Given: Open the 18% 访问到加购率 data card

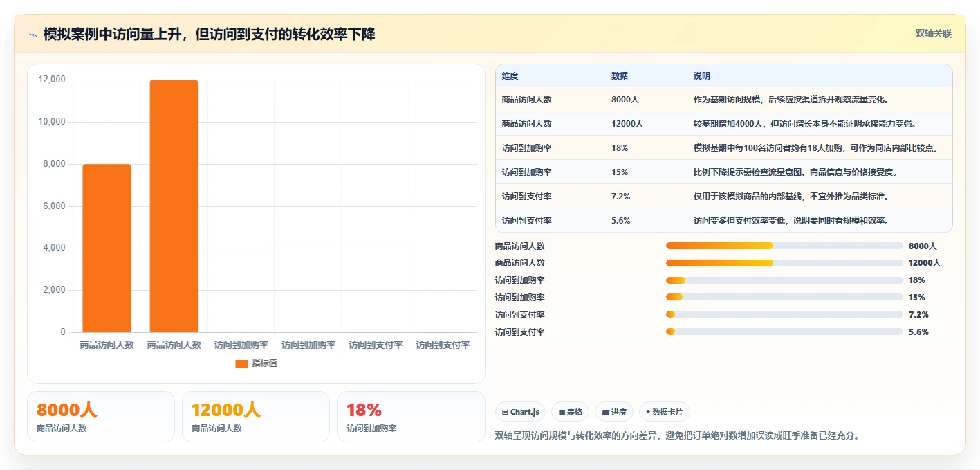Looking at the screenshot, I should (411, 417).
